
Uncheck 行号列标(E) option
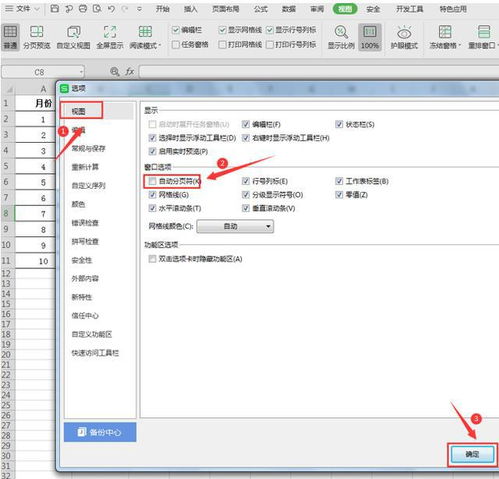point(246,181)
